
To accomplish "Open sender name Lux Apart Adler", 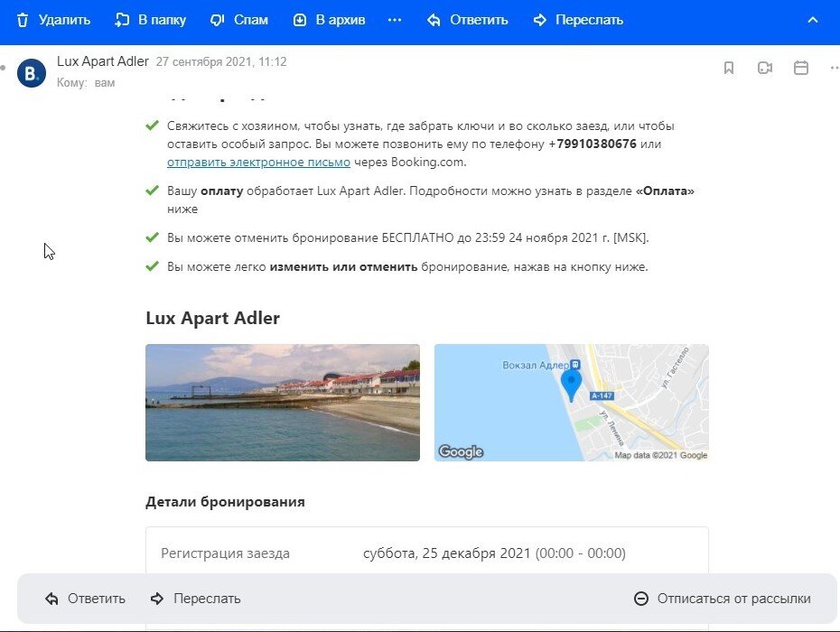I will pyautogui.click(x=103, y=61).
